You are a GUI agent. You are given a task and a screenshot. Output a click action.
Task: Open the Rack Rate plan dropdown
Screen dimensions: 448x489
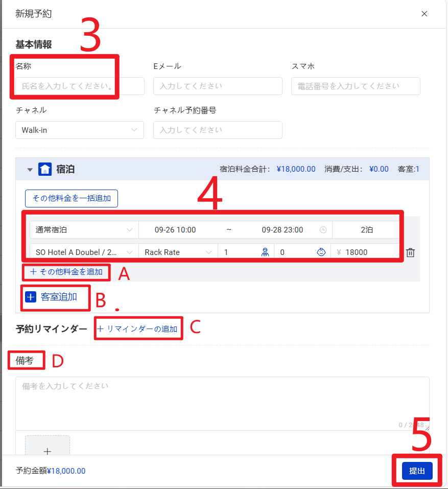tap(178, 252)
